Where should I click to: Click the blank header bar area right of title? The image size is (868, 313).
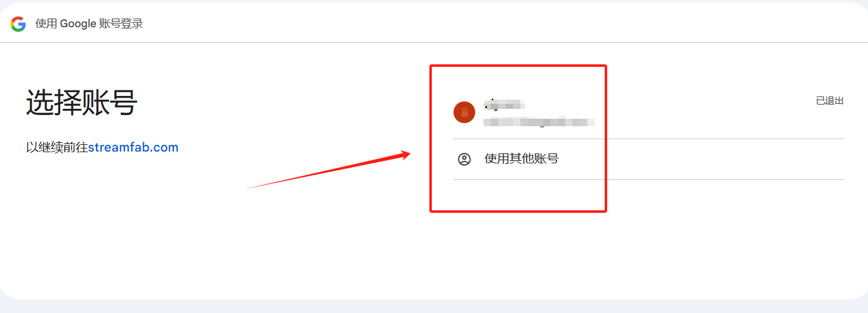pos(496,23)
